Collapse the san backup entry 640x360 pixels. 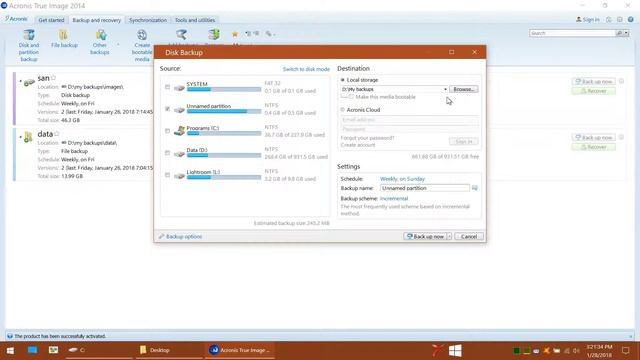point(20,81)
